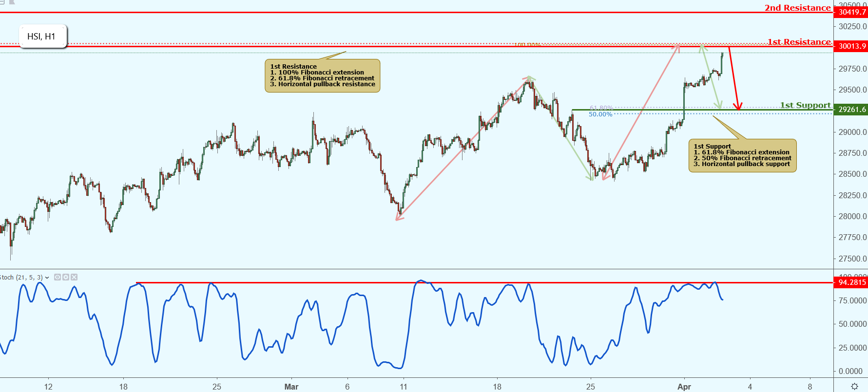The image size is (868, 392).
Task: Click the Stoch (21, 5, 3) indicator title
Action: [x=21, y=278]
